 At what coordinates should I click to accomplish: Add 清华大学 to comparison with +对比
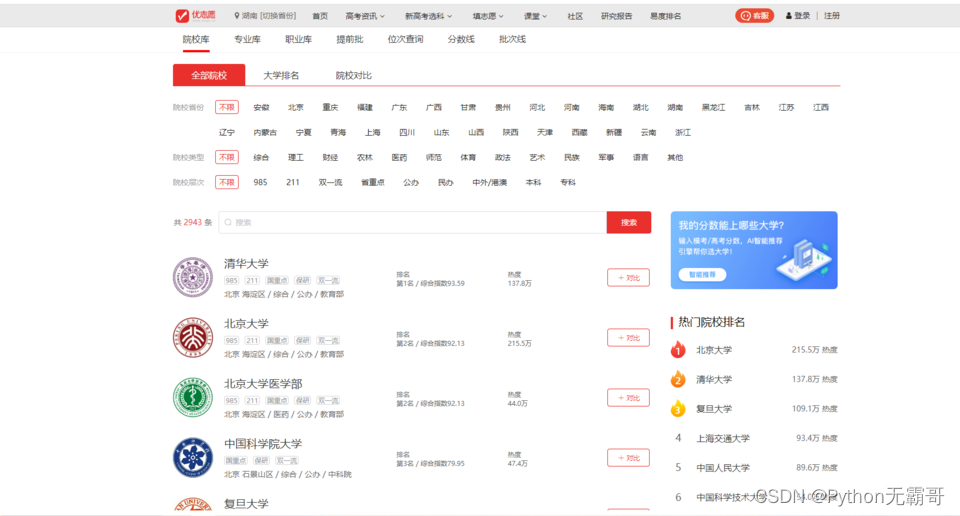coord(629,277)
